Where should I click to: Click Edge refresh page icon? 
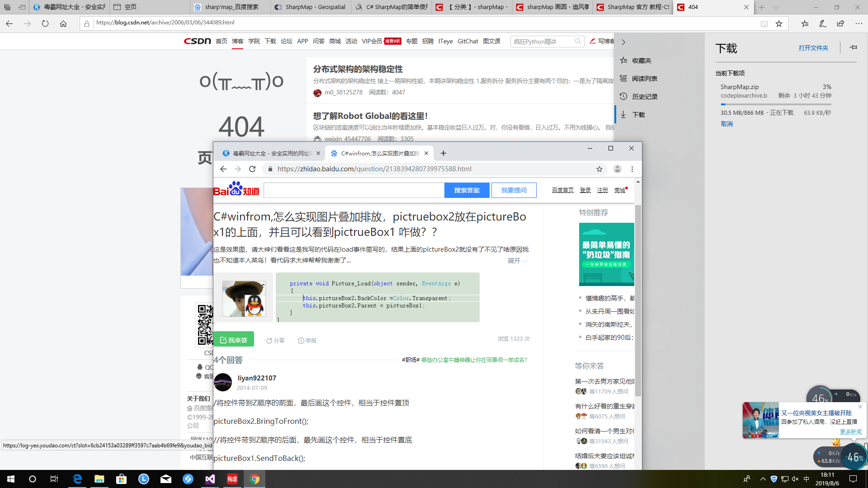[45, 23]
